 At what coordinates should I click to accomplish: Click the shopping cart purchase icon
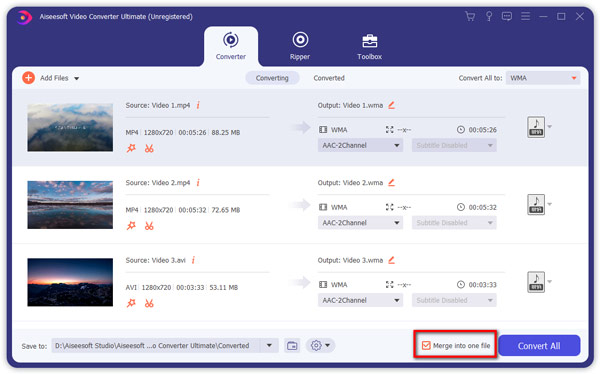[x=470, y=16]
